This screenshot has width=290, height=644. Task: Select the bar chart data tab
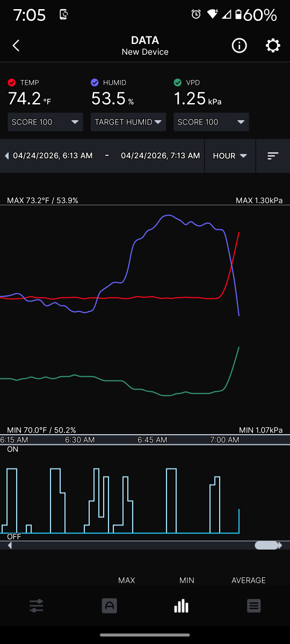pos(182,606)
